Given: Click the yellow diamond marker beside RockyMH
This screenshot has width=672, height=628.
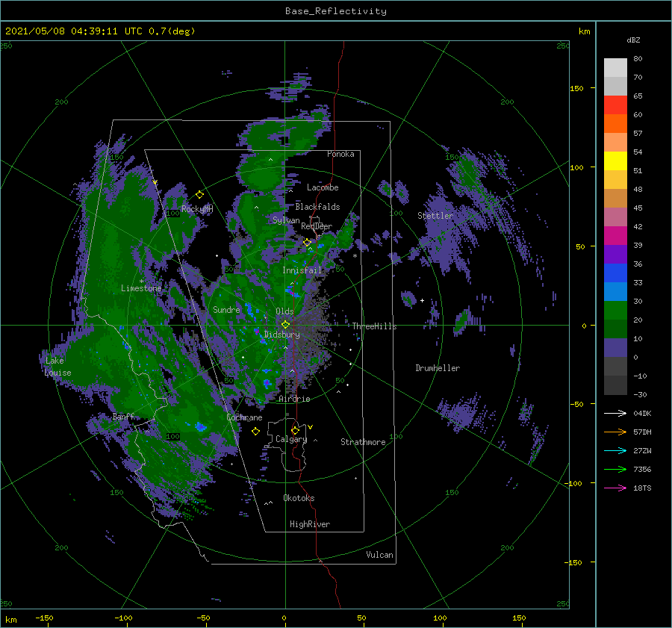Looking at the screenshot, I should click(199, 195).
